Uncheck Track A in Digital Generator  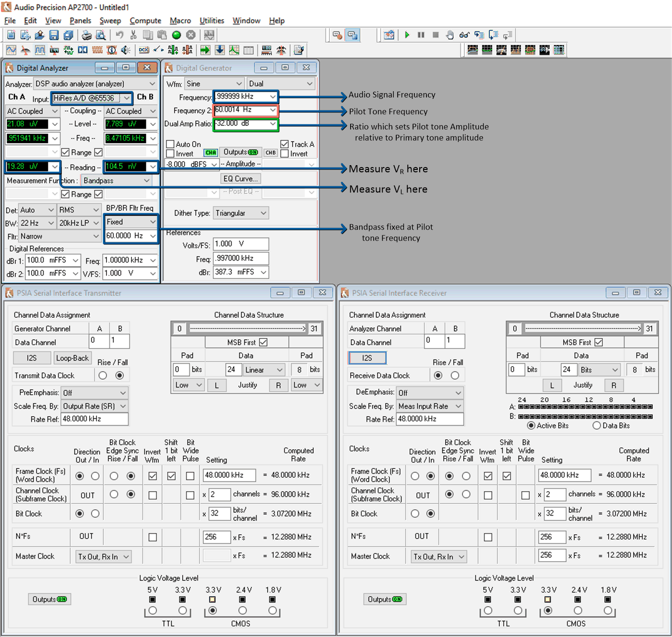click(285, 144)
